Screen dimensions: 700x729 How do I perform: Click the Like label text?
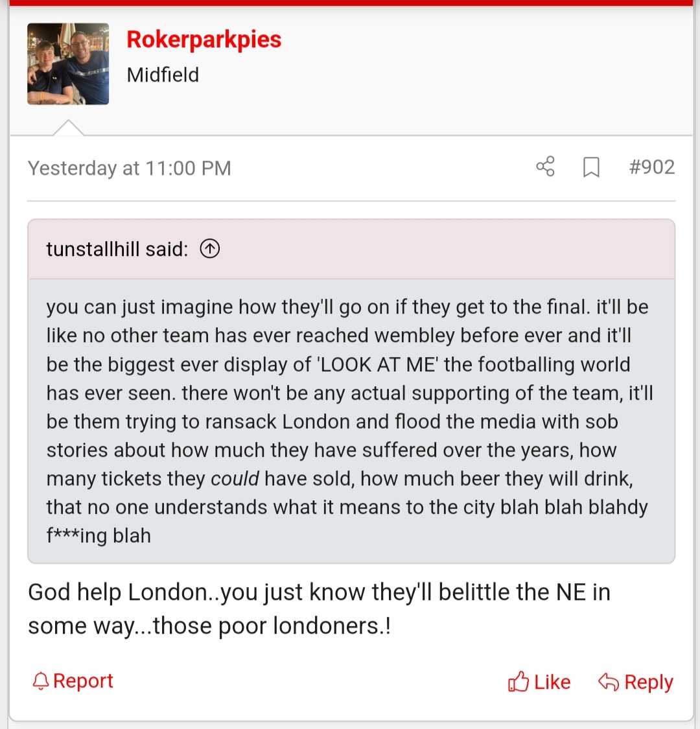[552, 682]
